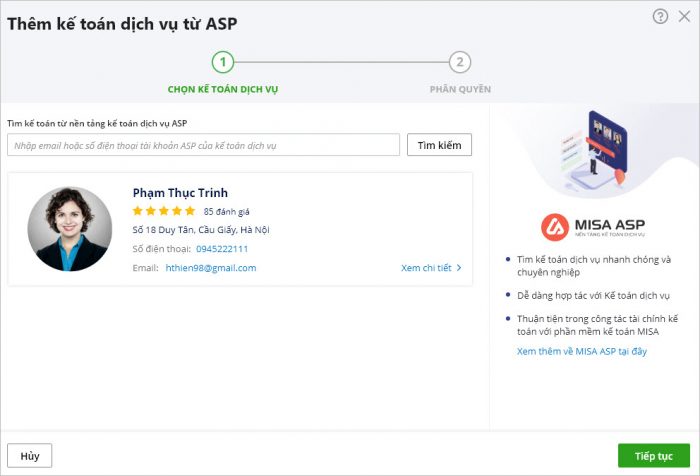Click phone number 0945222111
The image size is (700, 476).
click(222, 249)
